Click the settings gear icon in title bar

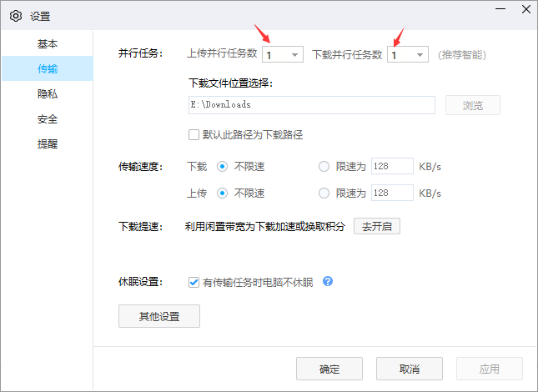(15, 15)
